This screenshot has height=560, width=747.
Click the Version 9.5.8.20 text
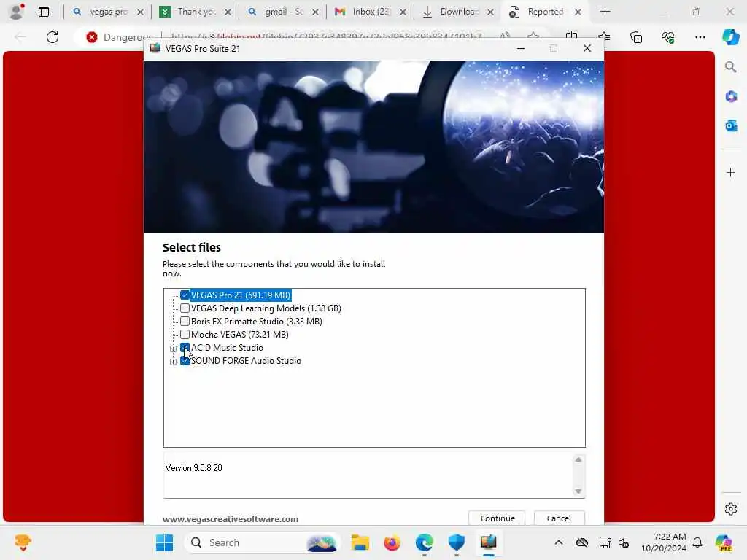point(193,468)
